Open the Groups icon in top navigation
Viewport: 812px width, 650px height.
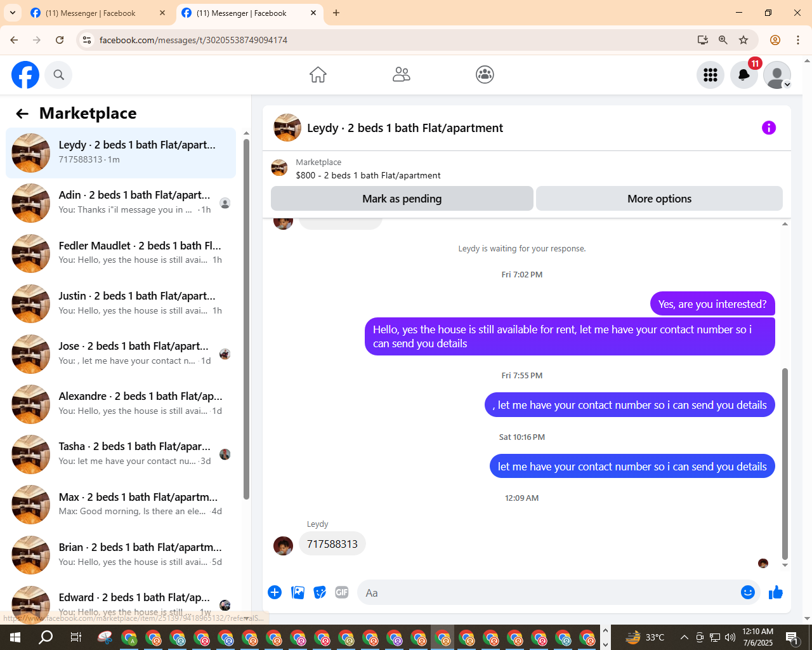tap(485, 75)
